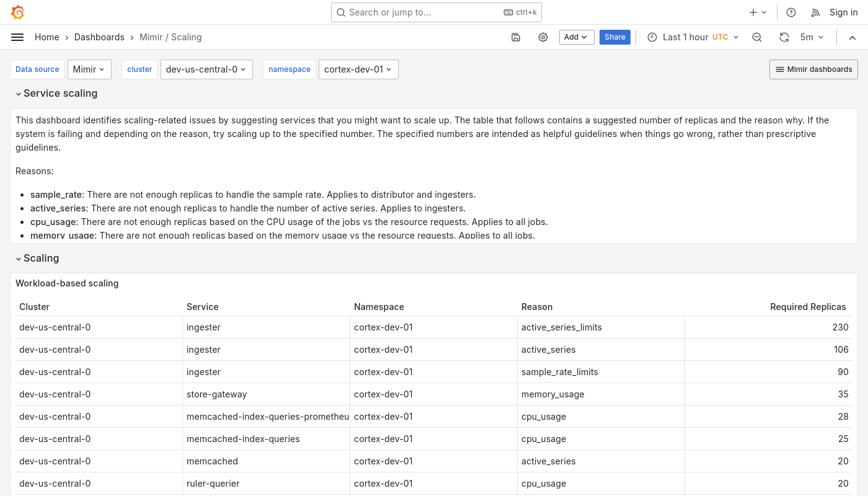Open the namespace dropdown cortex-dev-01

coord(358,69)
